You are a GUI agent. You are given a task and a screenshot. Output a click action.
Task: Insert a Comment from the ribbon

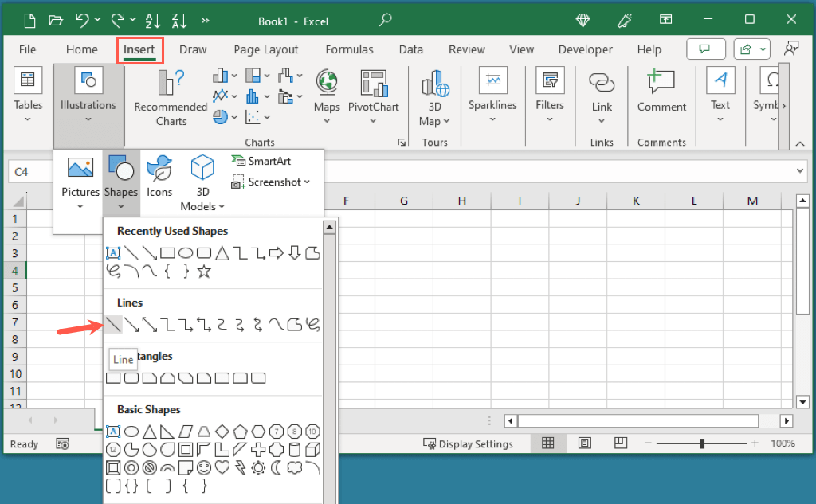661,94
